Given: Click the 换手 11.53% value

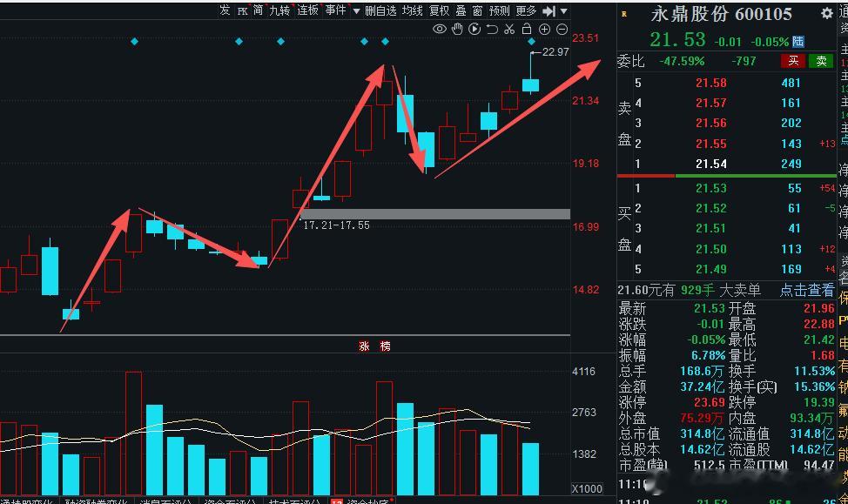Looking at the screenshot, I should [x=814, y=371].
